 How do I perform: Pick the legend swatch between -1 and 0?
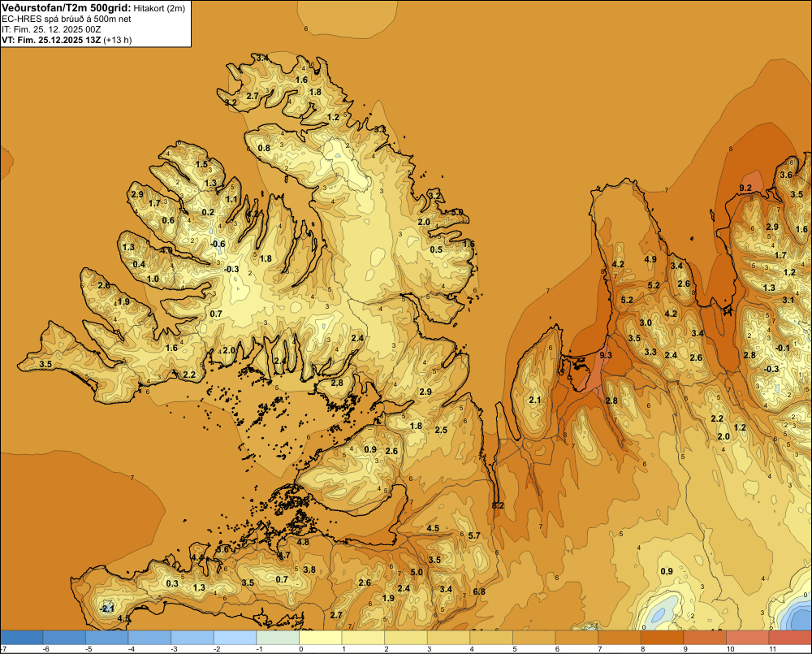pos(278,637)
